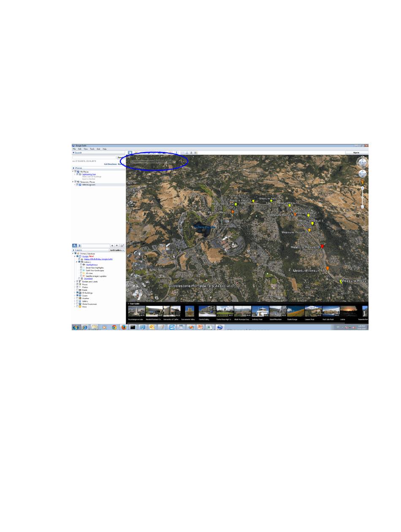This screenshot has height=532, width=401.
Task: Click the move-down arrow button in the Places panel
Action: click(117, 245)
